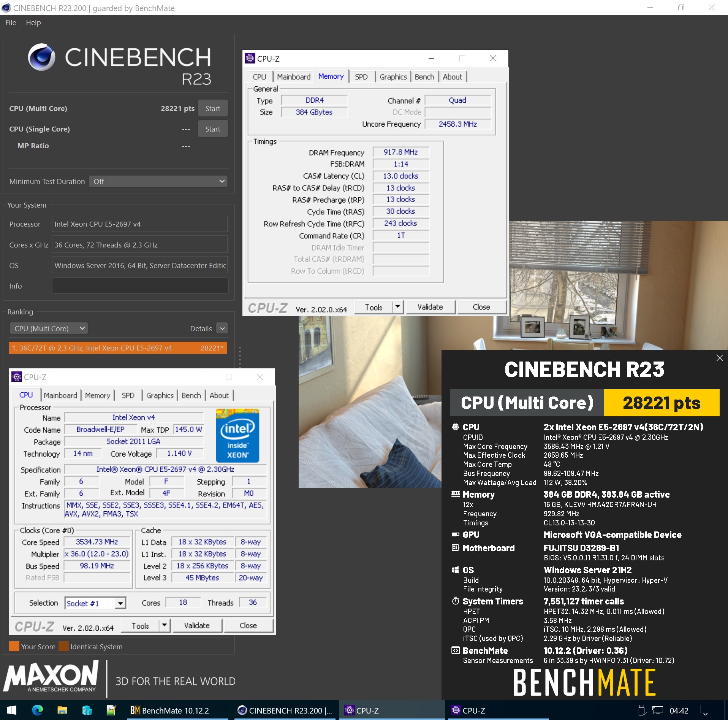Click the taskbar clock showing 04:42
Viewport: 728px width, 720px height.
[679, 710]
